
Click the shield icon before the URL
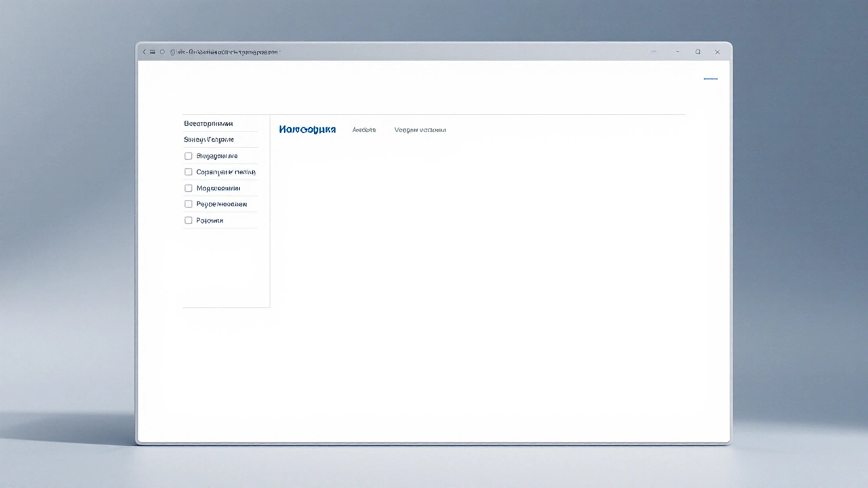(172, 52)
